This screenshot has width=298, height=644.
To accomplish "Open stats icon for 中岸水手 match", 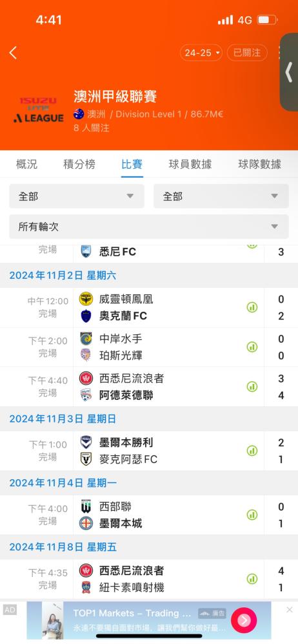I will [x=252, y=347].
